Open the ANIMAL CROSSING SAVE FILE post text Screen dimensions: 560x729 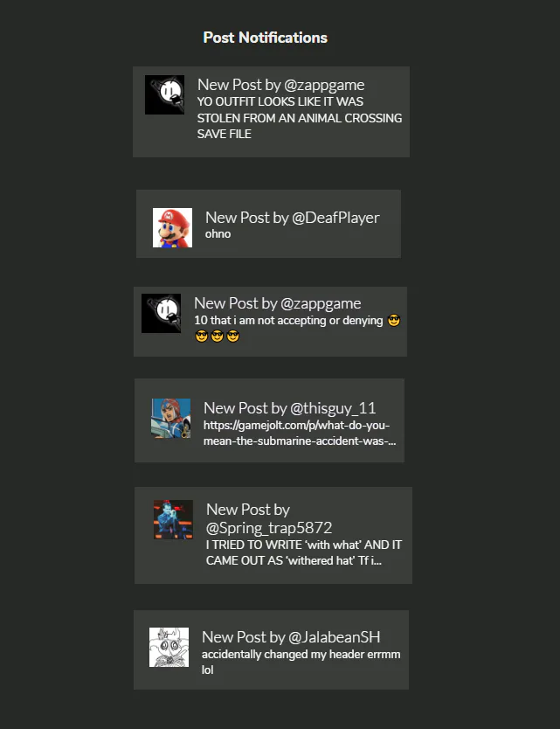coord(300,118)
